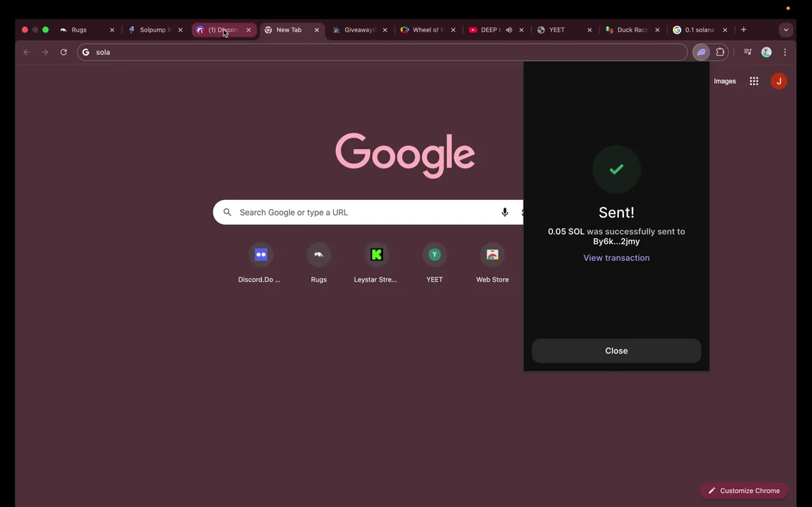The width and height of the screenshot is (812, 507).
Task: Go back to previous page
Action: [27, 52]
